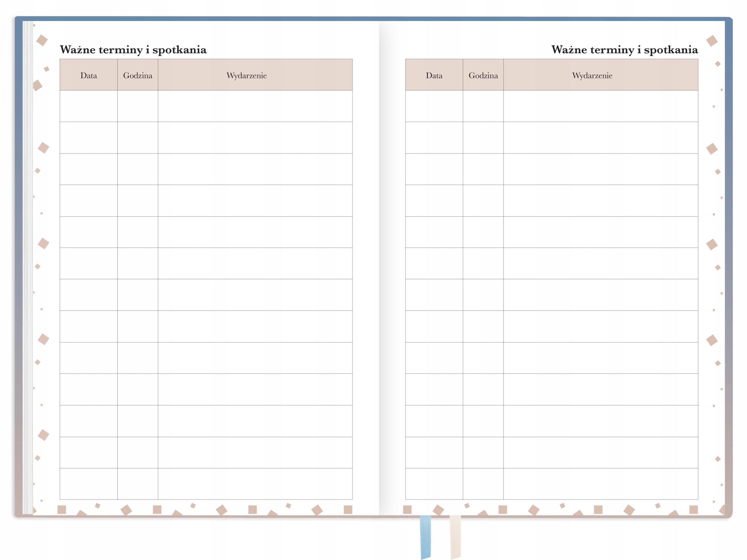The width and height of the screenshot is (747, 560).
Task: Click the first empty Godzina cell on the left page
Action: [x=137, y=106]
